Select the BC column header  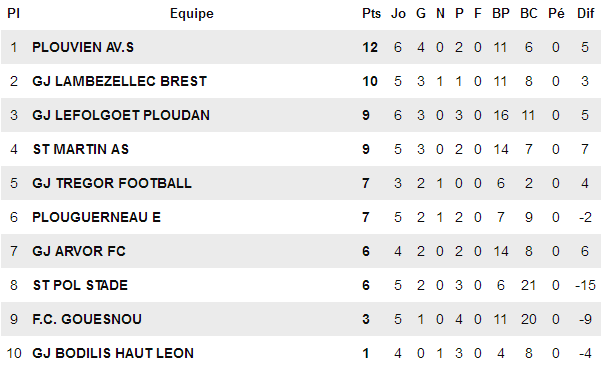pos(529,13)
